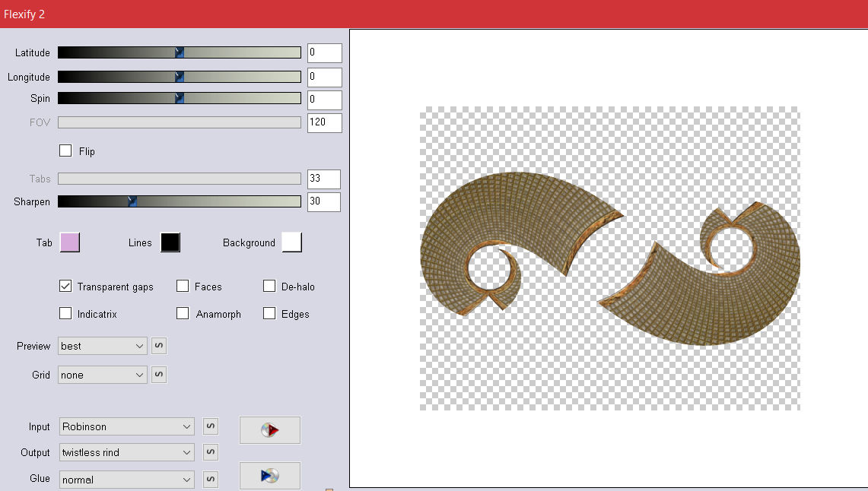Pick the pink Tab color swatch
The image size is (868, 491).
[x=69, y=242]
